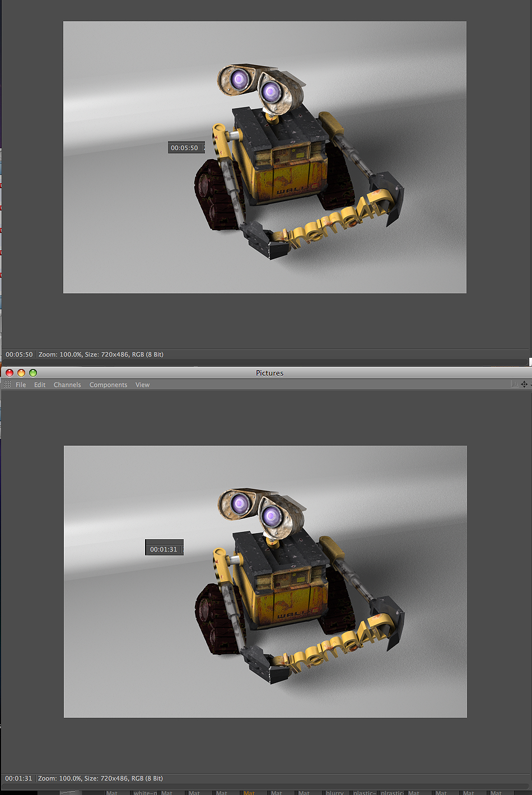Open the Channels menu
The image size is (532, 795).
[67, 385]
